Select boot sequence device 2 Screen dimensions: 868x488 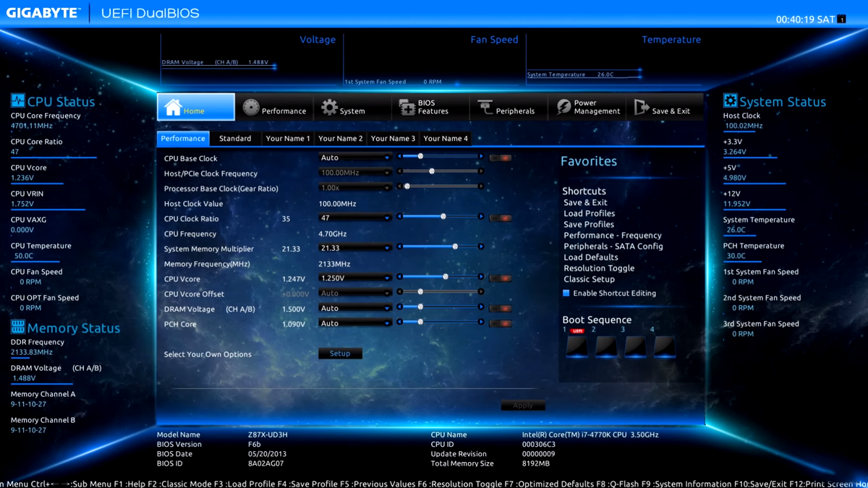click(x=606, y=346)
